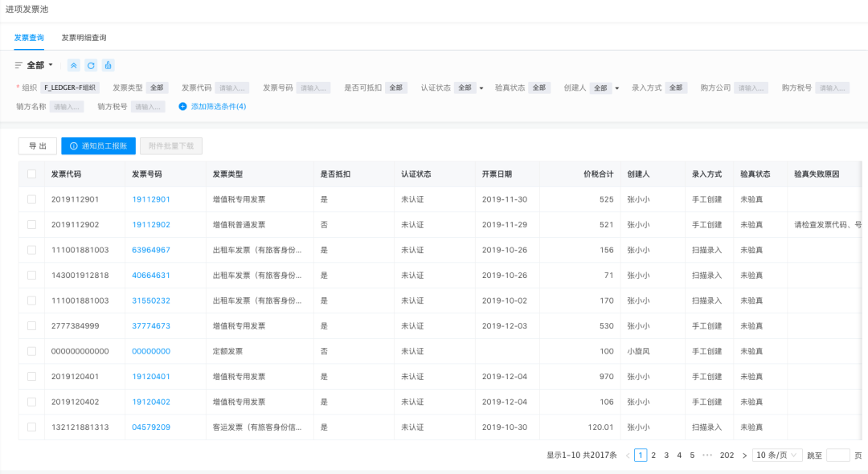Screen dimensions: 868x474
Task: Collapse the filter panel with double-chevron icon
Action: coord(73,65)
